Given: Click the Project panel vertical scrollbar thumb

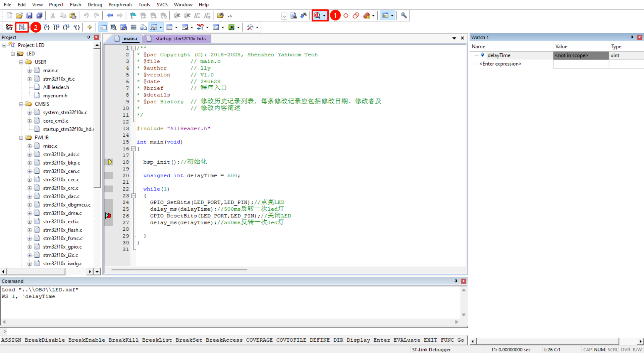Looking at the screenshot, I should (97, 118).
